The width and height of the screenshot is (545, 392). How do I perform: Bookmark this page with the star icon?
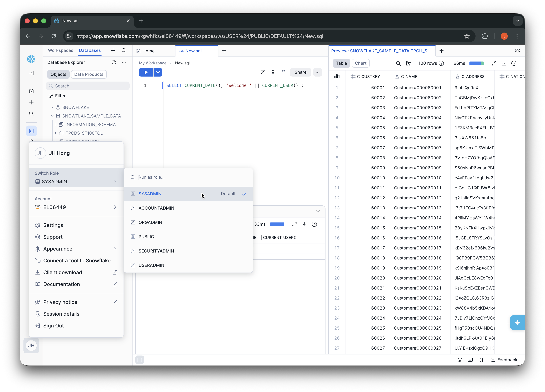tap(467, 36)
